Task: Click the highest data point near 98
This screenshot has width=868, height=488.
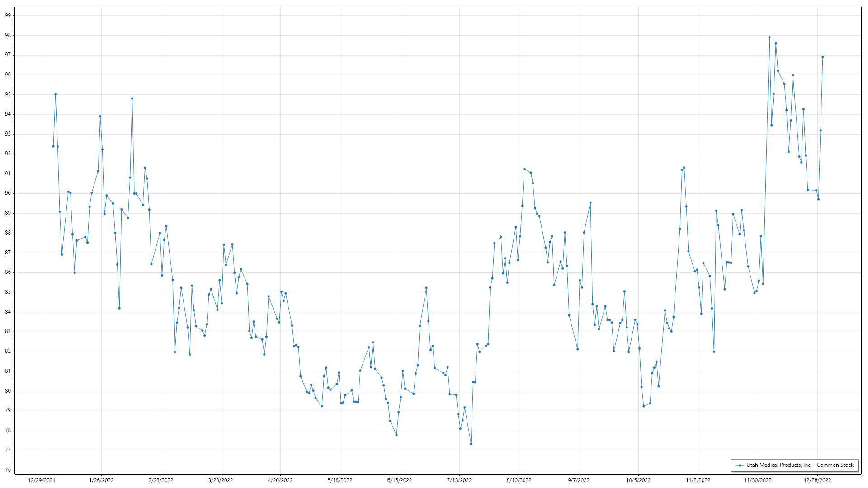Action: (769, 38)
